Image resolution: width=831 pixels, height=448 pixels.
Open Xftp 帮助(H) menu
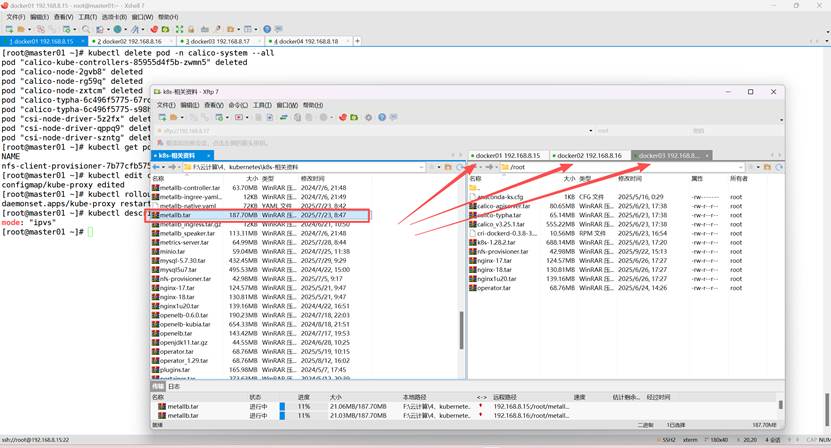[x=313, y=105]
